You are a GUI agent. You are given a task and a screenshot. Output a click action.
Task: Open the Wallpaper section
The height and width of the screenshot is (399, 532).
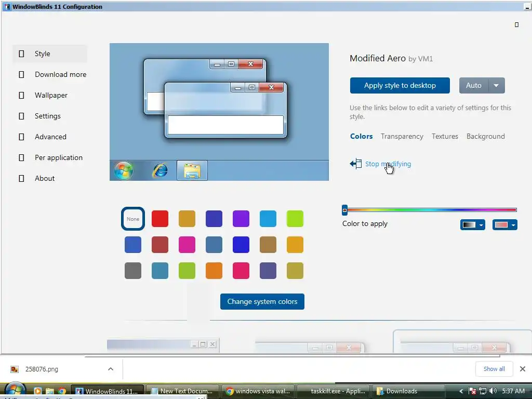(50, 96)
